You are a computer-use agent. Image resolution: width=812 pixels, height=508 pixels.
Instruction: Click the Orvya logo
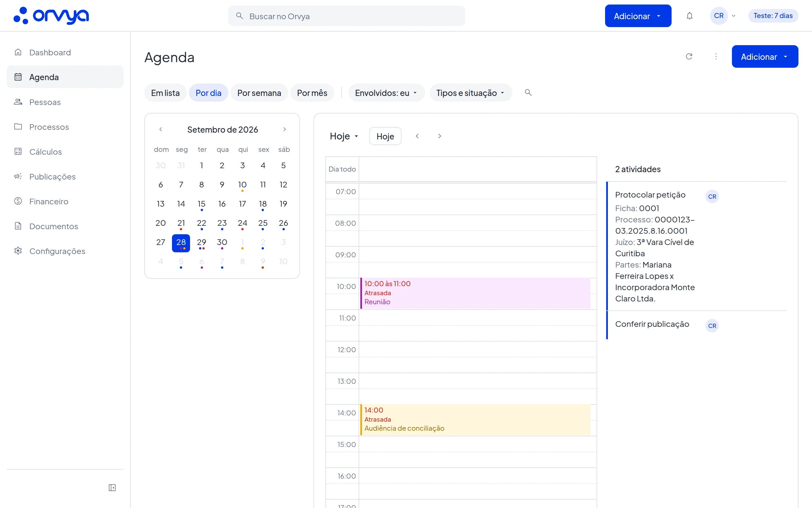[x=51, y=16]
